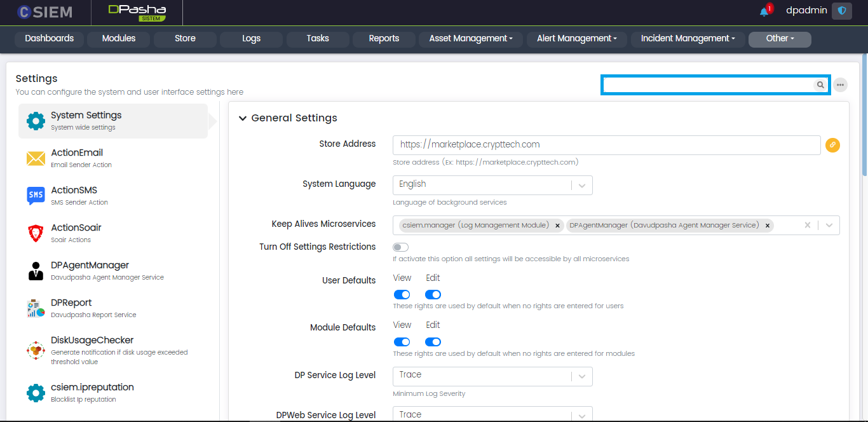Enable Turn Off Settings Restrictions toggle
Screen dimensions: 868x422
click(401, 247)
